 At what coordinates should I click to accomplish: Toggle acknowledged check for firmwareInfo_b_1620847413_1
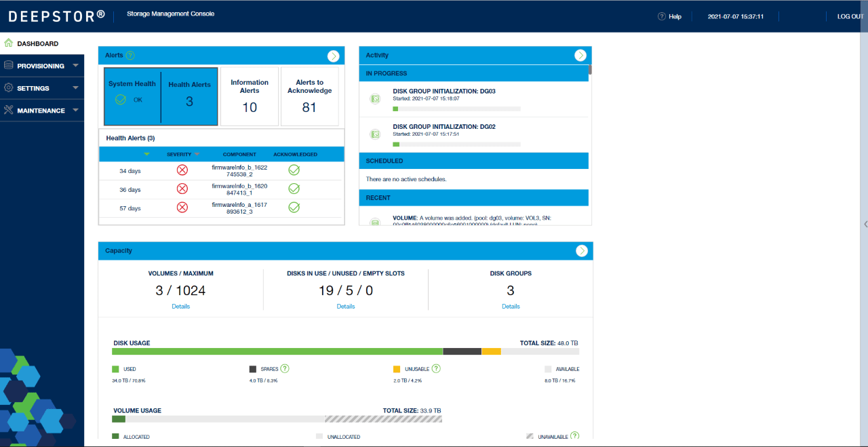click(x=294, y=189)
